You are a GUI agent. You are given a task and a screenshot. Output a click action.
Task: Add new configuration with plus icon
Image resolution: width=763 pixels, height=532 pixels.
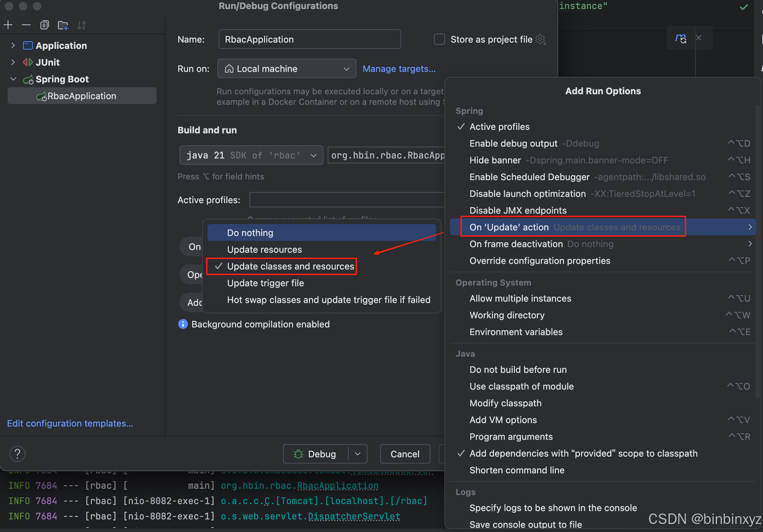pos(8,25)
